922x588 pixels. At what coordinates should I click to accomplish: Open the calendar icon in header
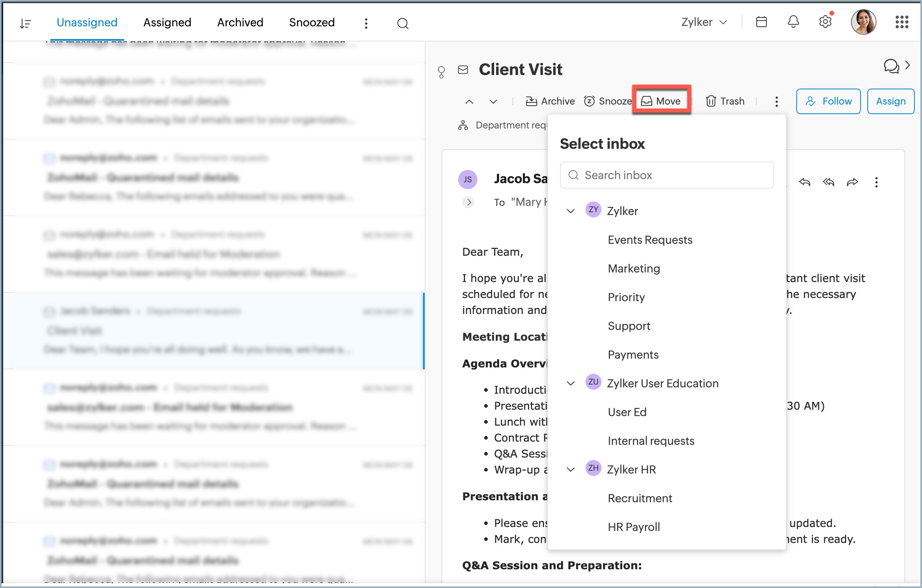[x=761, y=22]
